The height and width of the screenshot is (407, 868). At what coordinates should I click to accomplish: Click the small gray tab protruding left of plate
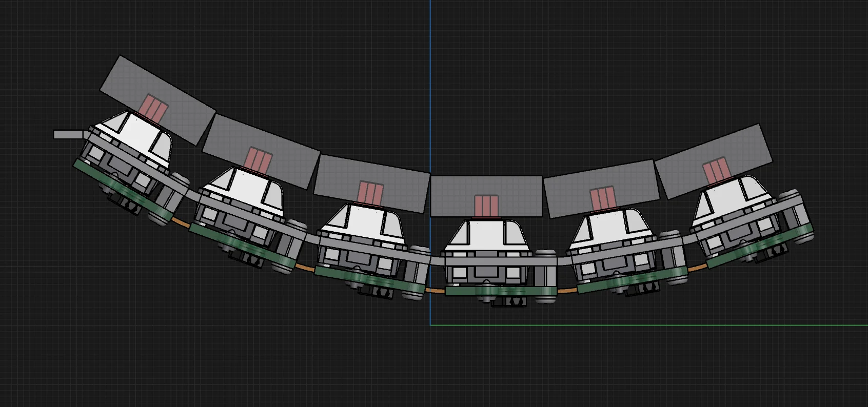tap(68, 134)
